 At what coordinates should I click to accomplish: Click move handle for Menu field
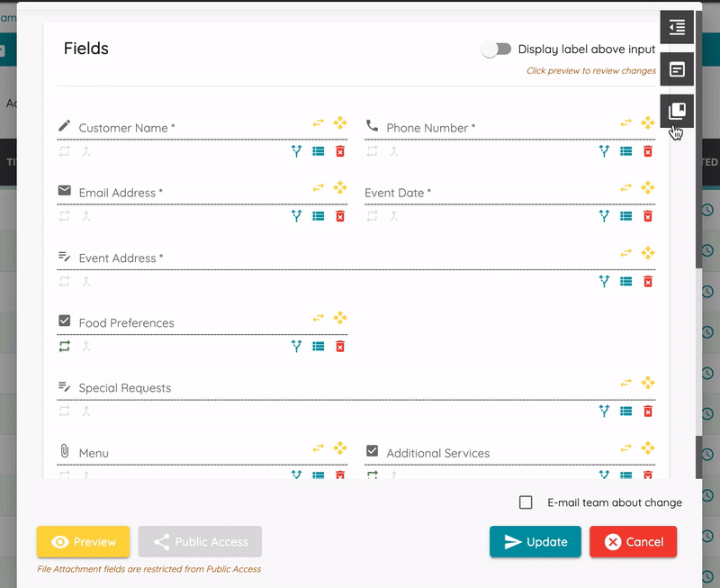pyautogui.click(x=340, y=448)
